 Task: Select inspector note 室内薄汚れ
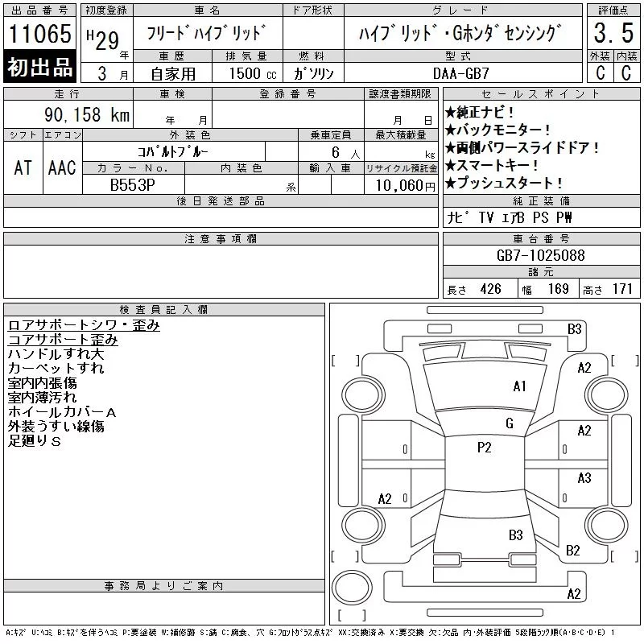coord(43,397)
